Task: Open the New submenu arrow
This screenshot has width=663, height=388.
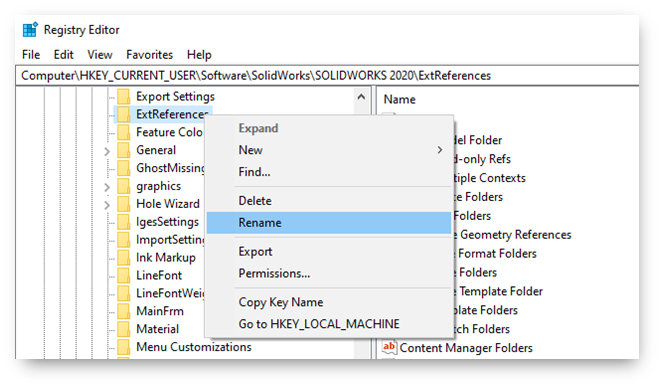Action: (x=440, y=150)
